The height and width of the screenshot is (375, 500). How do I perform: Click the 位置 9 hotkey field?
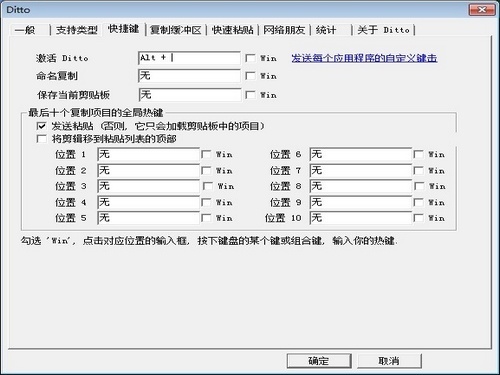pyautogui.click(x=361, y=202)
